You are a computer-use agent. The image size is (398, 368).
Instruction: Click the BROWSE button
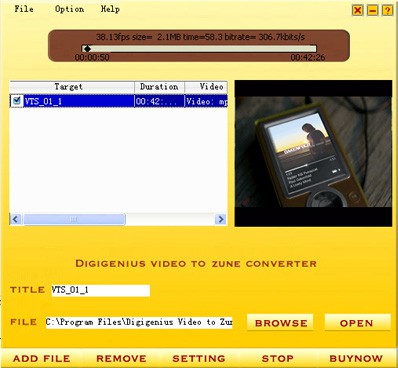280,323
